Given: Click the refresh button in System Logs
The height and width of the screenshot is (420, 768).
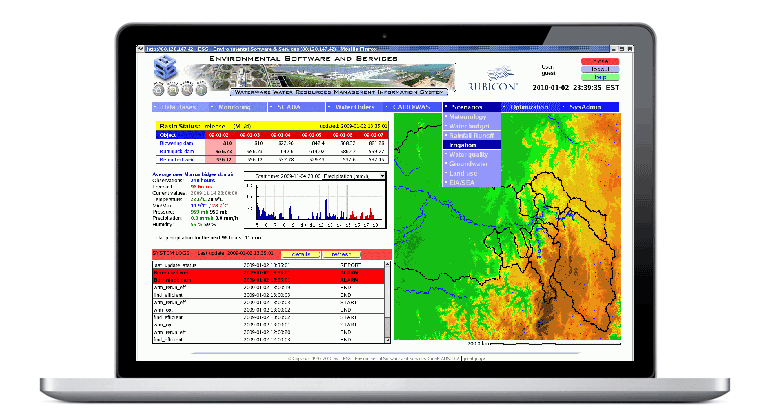Looking at the screenshot, I should pos(341,255).
